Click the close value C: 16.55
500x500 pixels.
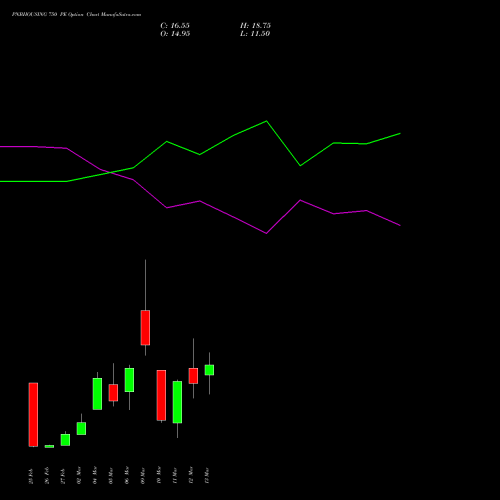coord(175,26)
